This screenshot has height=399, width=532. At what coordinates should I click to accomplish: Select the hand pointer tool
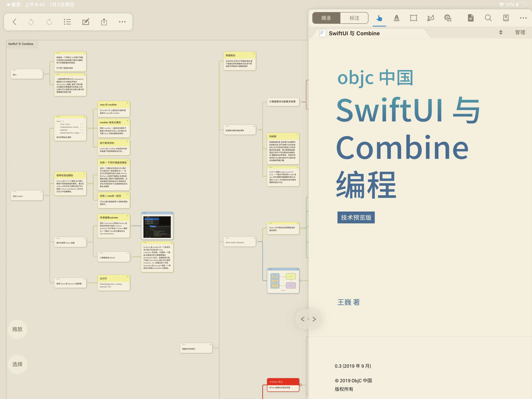pyautogui.click(x=379, y=18)
